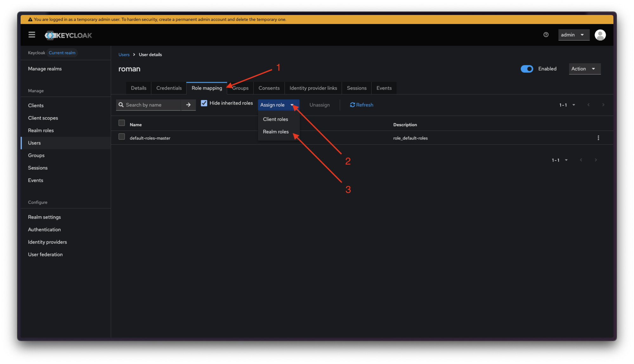
Task: Click the user avatar icon
Action: [x=600, y=35]
